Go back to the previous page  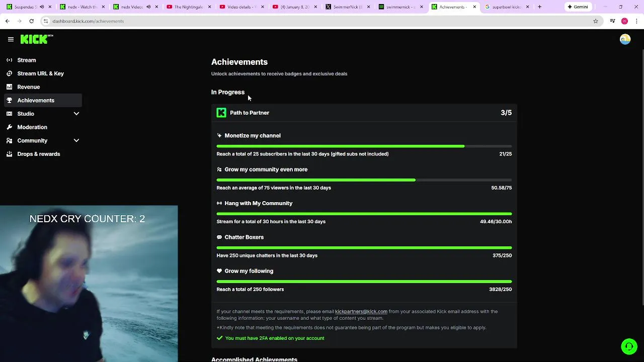[8, 21]
